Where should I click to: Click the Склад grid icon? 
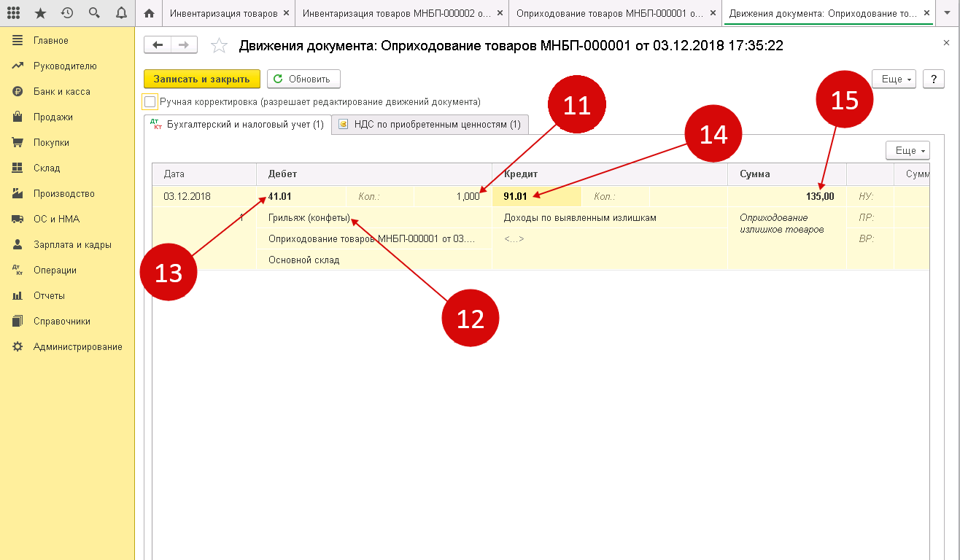[18, 168]
